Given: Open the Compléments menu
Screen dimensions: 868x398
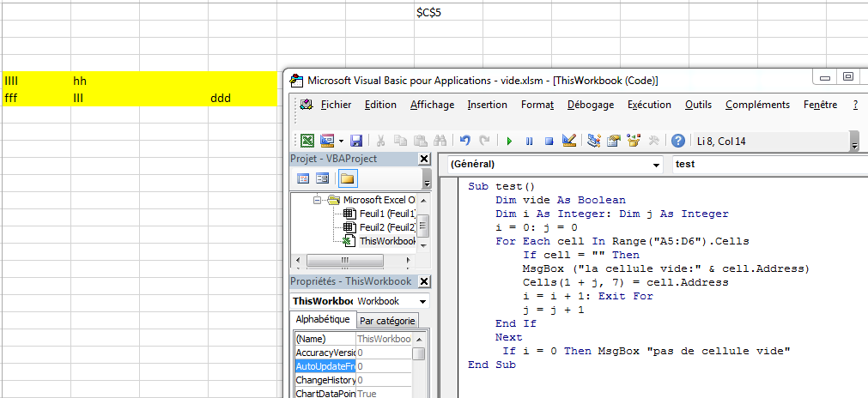Looking at the screenshot, I should 757,105.
